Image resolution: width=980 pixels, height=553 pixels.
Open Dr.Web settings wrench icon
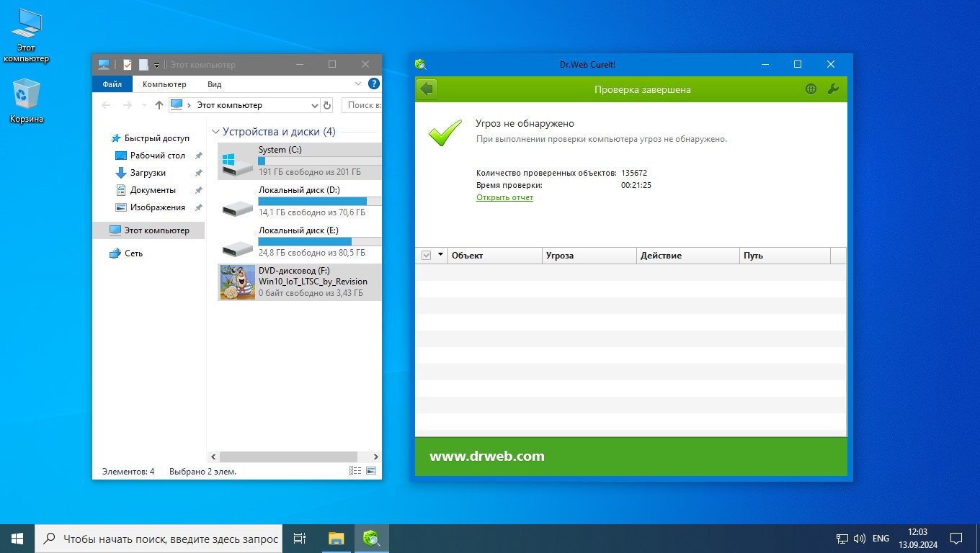832,89
